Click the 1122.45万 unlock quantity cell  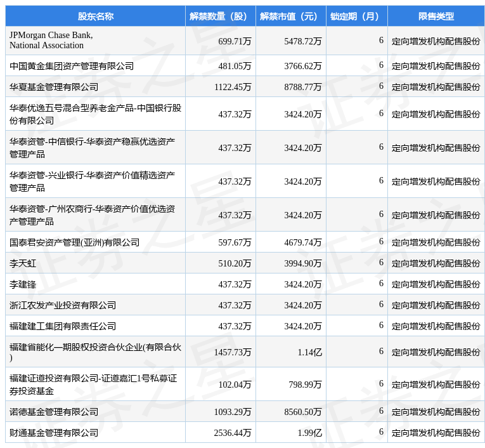pyautogui.click(x=233, y=87)
